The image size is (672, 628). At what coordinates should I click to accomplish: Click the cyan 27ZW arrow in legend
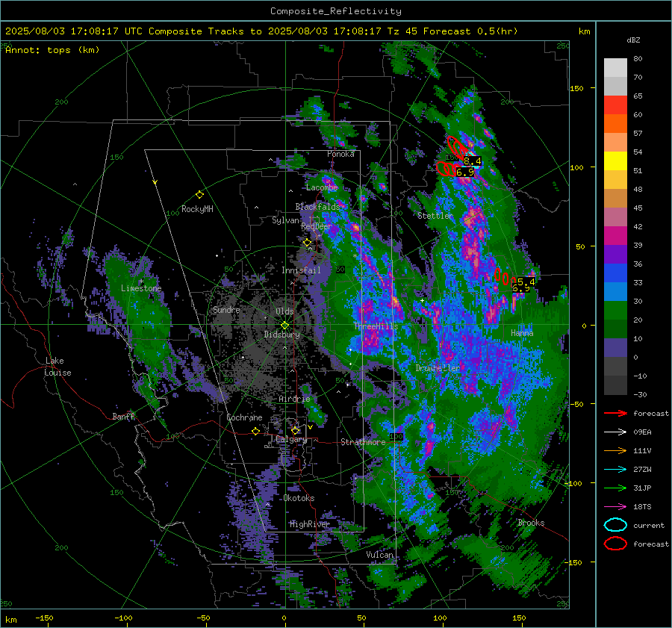(x=615, y=470)
